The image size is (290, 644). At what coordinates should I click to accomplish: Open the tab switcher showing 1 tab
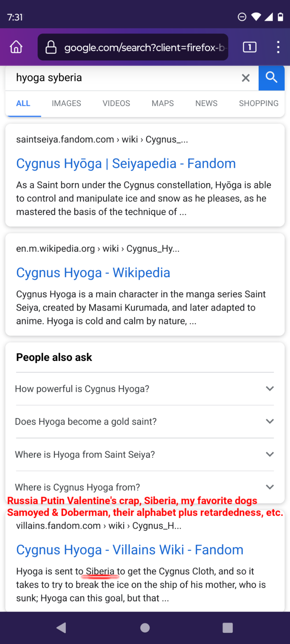pos(249,47)
